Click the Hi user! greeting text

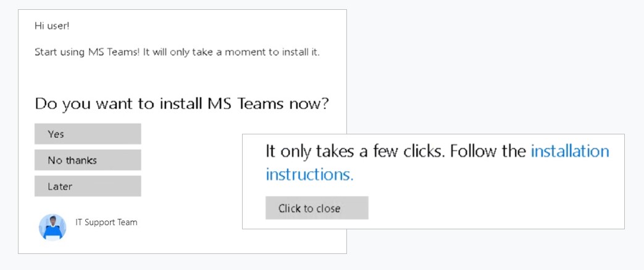52,27
